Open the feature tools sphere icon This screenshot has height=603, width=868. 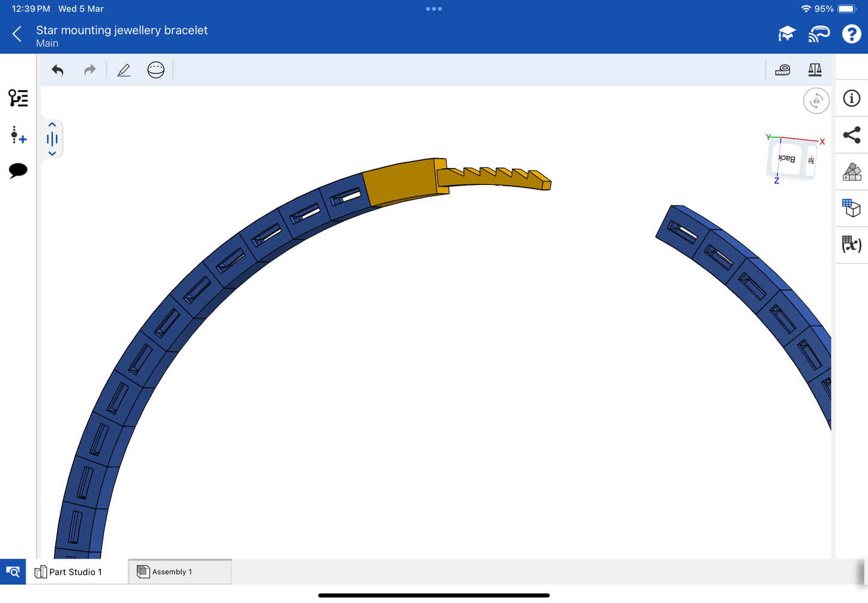coord(156,70)
